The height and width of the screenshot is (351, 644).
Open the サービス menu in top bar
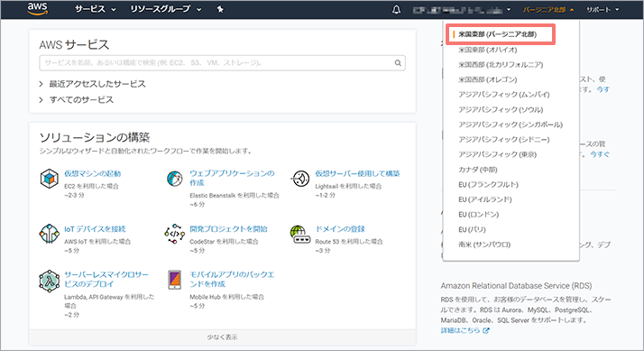pos(96,9)
